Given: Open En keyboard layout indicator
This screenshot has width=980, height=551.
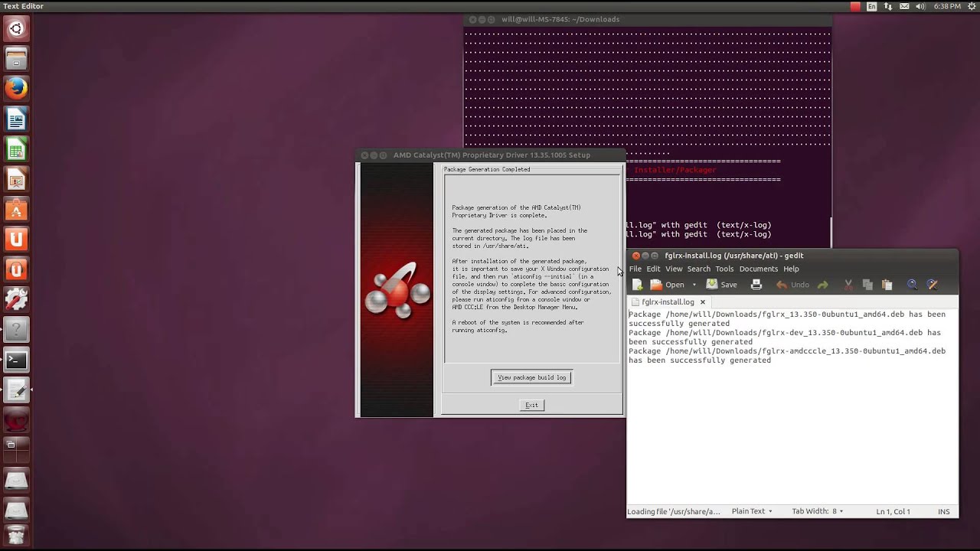Looking at the screenshot, I should 871,6.
